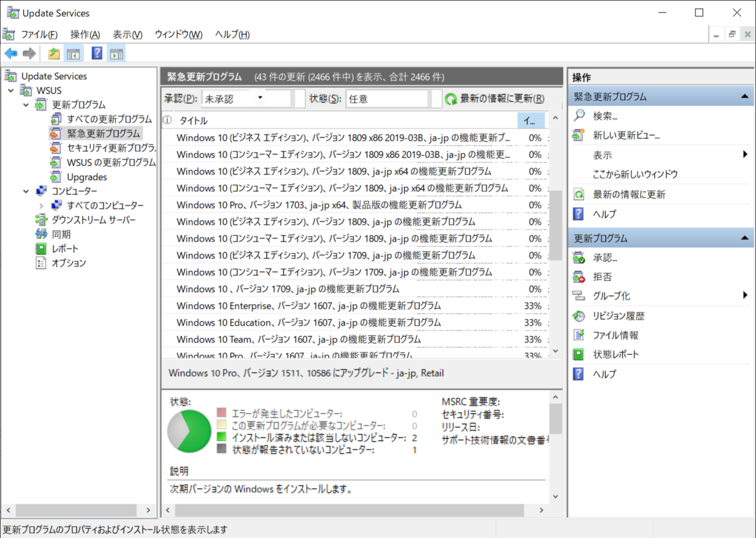Click the blue Help toolbar icon
Viewport: 756px width, 538px height.
[97, 54]
